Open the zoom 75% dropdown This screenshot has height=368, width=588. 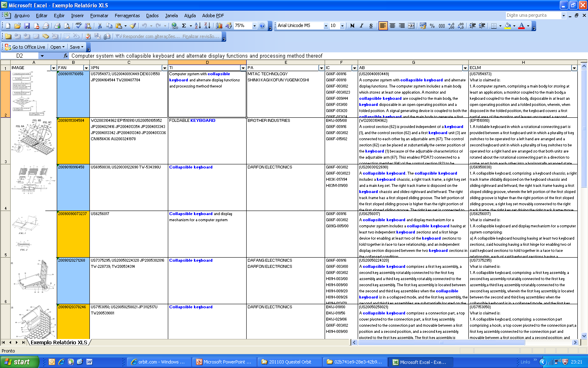point(254,25)
